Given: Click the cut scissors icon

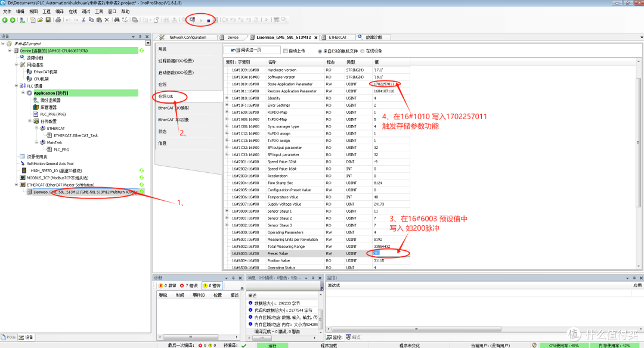Looking at the screenshot, I should [x=84, y=20].
